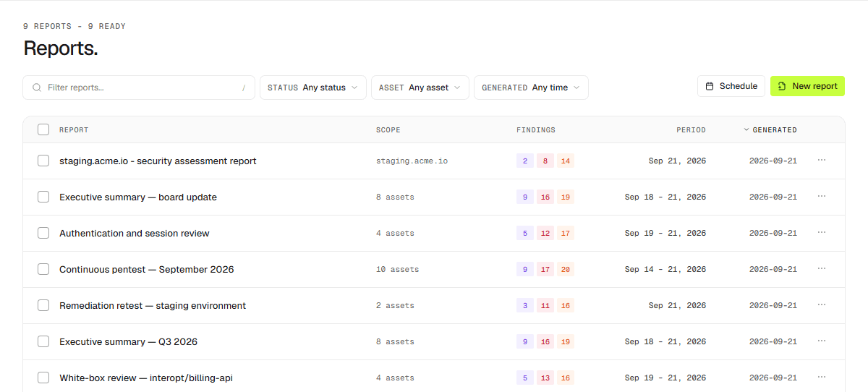Open White-box review — interopt/billing-api report

pos(146,378)
